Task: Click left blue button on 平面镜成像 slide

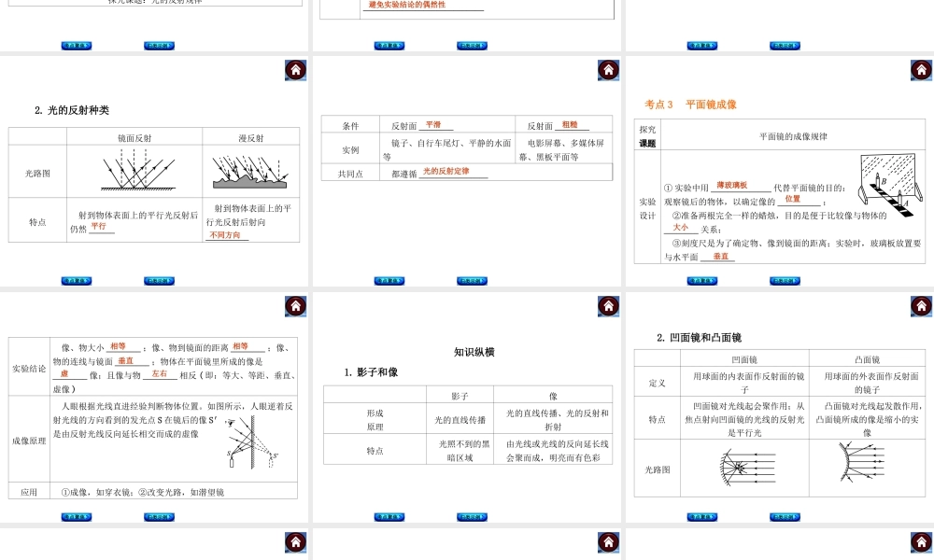Action: point(701,281)
